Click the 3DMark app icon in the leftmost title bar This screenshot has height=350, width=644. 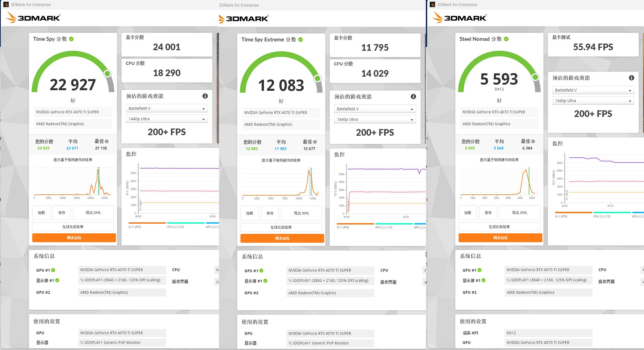pos(6,5)
